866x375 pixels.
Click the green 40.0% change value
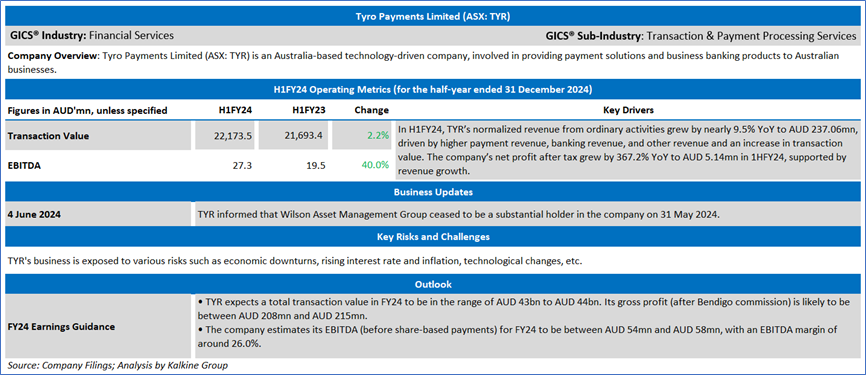pos(375,165)
